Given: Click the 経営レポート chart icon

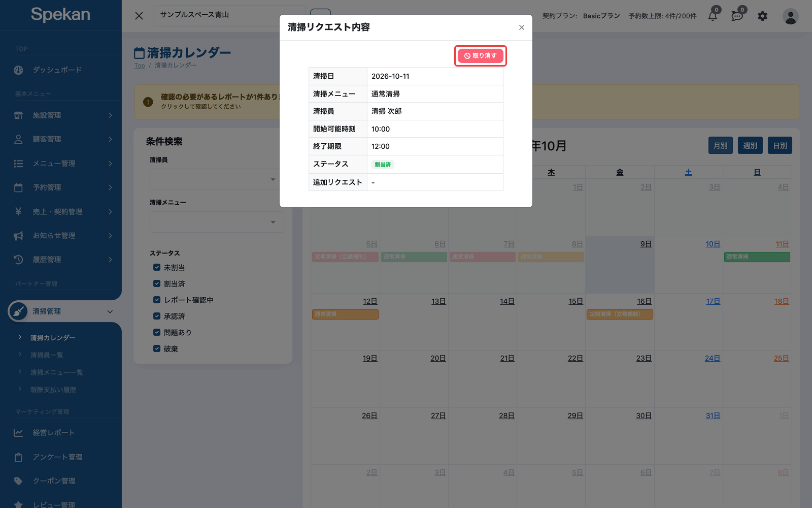Looking at the screenshot, I should [19, 433].
